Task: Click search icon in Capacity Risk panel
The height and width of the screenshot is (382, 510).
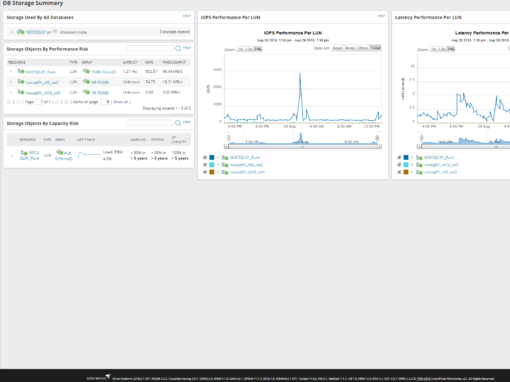Action: (178, 123)
